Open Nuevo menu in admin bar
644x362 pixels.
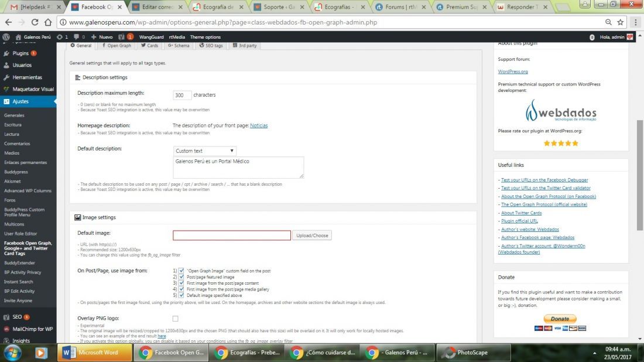[102, 37]
